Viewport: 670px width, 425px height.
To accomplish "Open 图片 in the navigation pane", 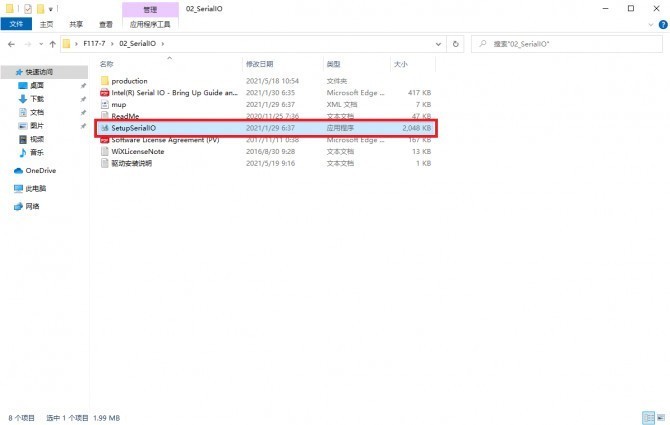I will [x=37, y=126].
